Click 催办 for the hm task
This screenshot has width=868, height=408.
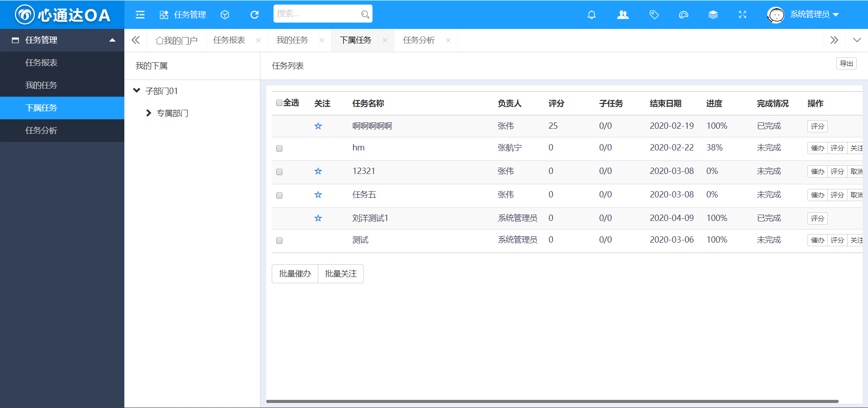817,148
